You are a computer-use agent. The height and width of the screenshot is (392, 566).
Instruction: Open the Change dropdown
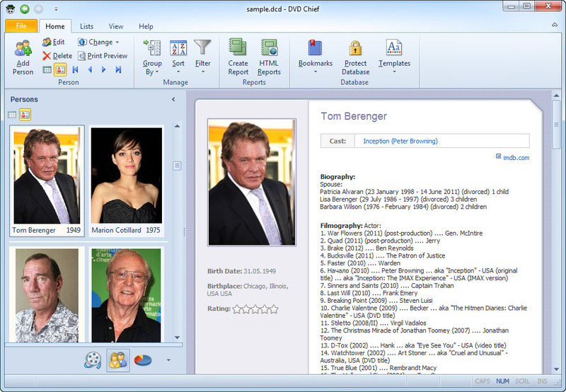[98, 42]
